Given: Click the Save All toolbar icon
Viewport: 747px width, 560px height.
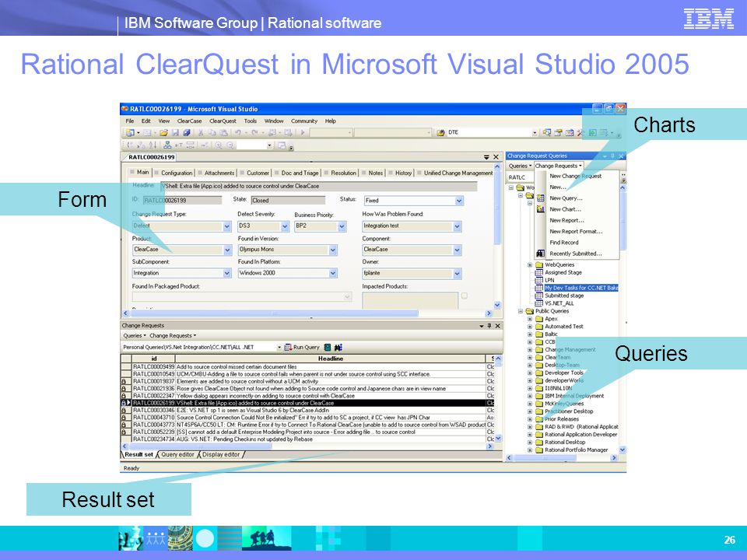Looking at the screenshot, I should [187, 133].
